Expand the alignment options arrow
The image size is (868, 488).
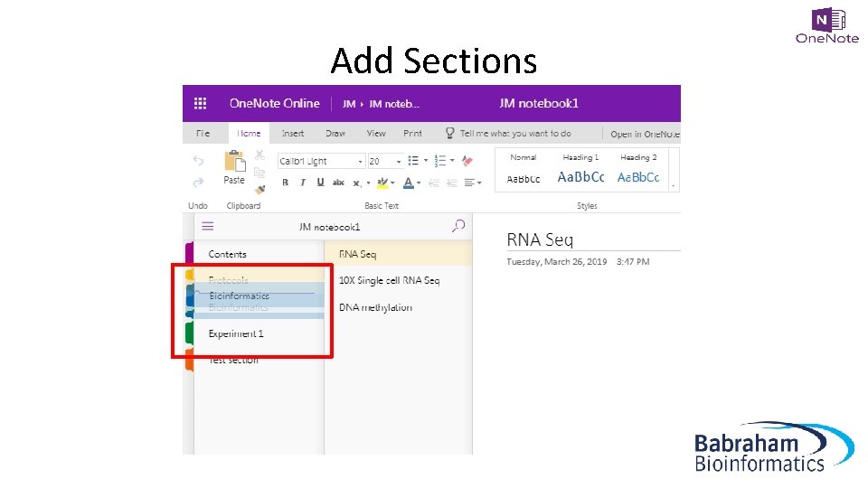click(x=479, y=183)
